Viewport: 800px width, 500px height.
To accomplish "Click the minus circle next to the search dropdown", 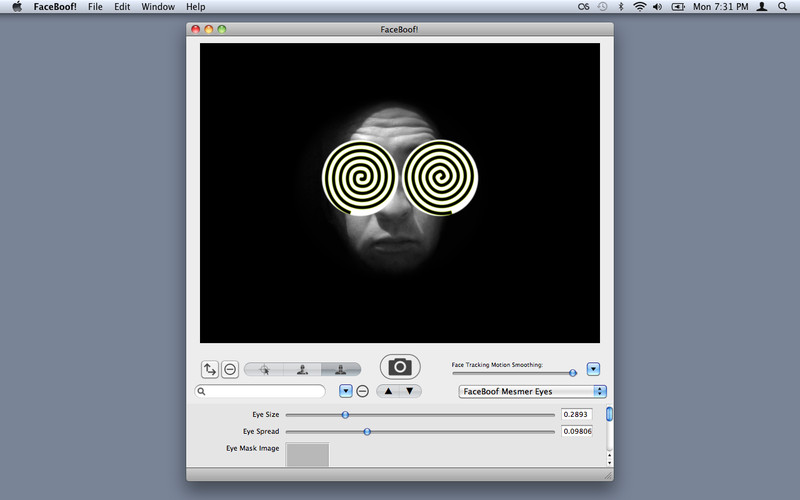I will pyautogui.click(x=362, y=391).
